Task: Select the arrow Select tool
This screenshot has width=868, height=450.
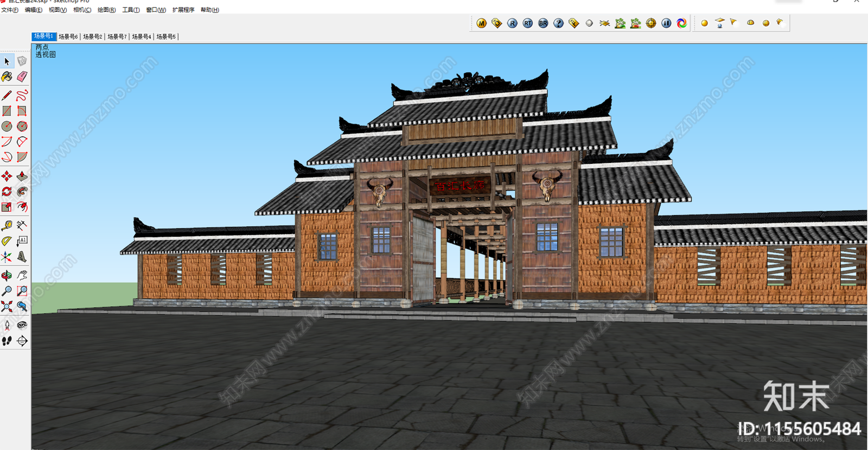Action: point(7,61)
